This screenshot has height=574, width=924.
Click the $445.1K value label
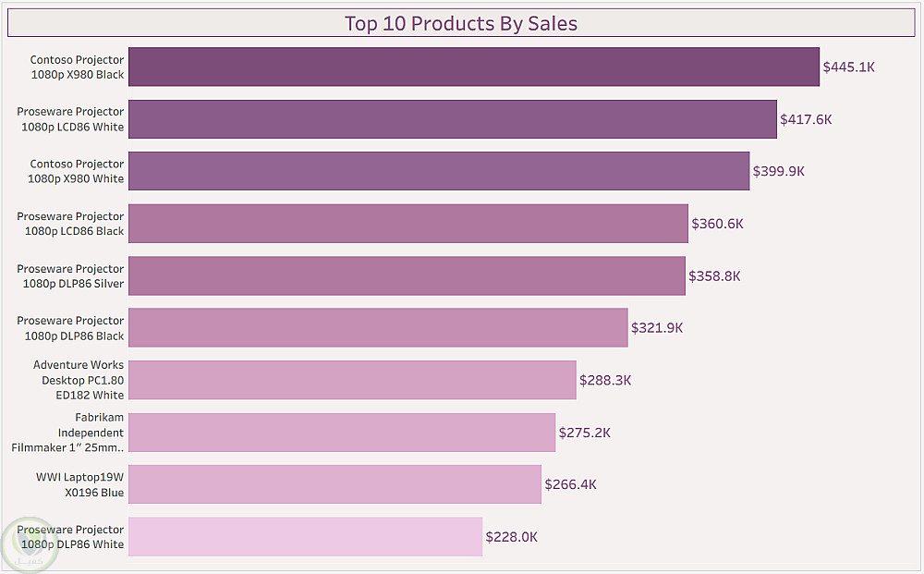(848, 67)
